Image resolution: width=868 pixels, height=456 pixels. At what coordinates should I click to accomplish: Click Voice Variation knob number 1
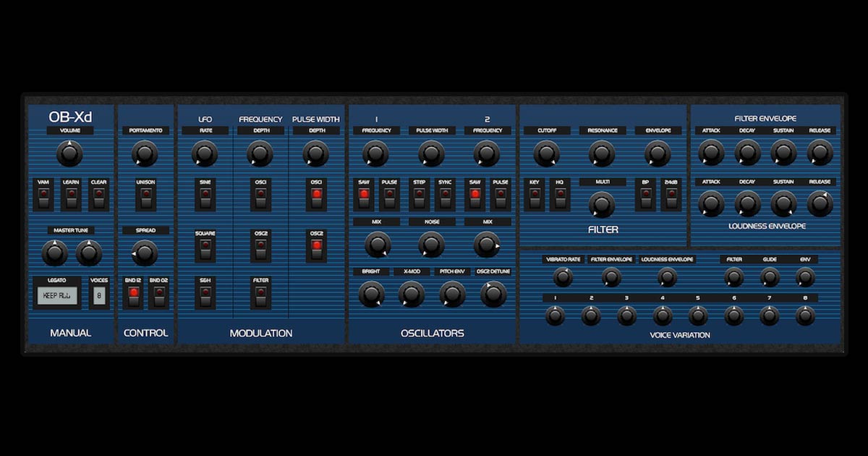pyautogui.click(x=556, y=316)
